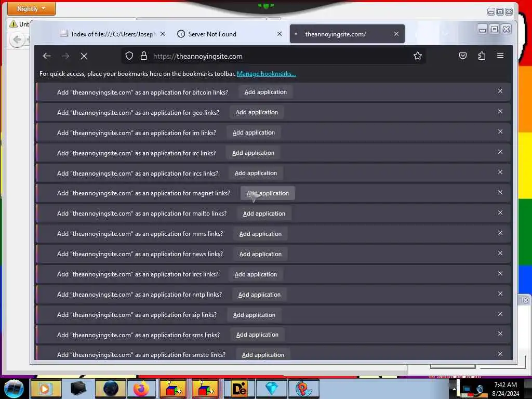Open the taskbar icon right of diamond
The image size is (532, 399).
[x=303, y=389]
